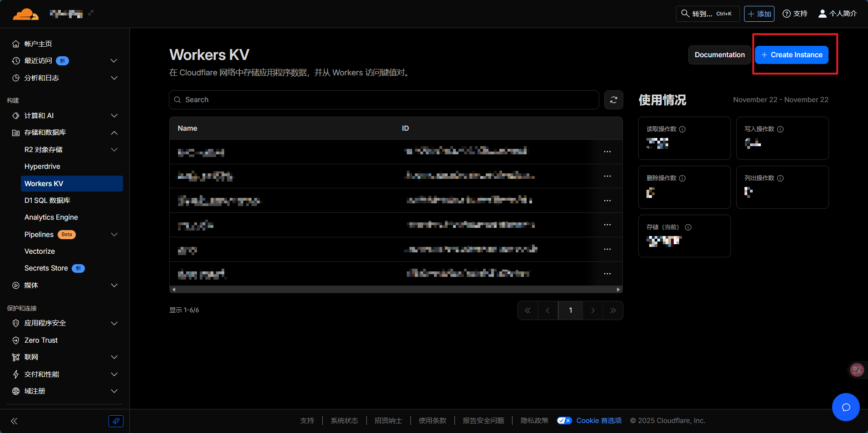The height and width of the screenshot is (433, 868).
Task: Open the Documentation button
Action: (x=719, y=55)
